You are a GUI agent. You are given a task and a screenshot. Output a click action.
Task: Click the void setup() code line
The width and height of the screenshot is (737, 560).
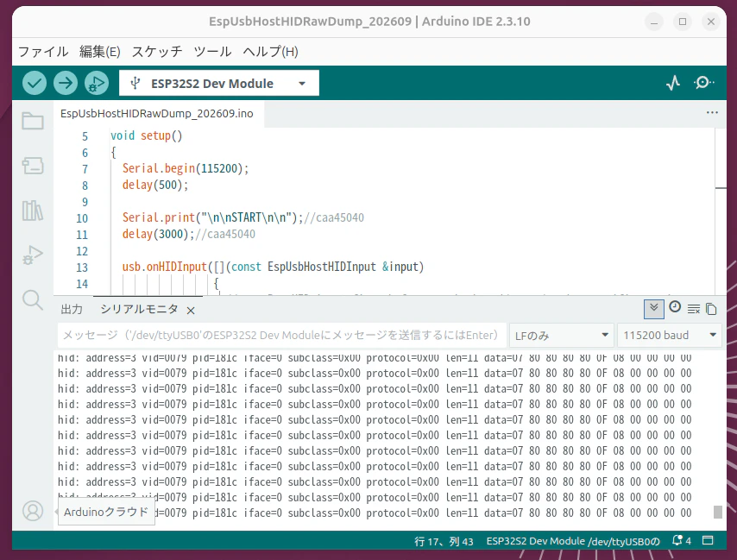tap(146, 135)
